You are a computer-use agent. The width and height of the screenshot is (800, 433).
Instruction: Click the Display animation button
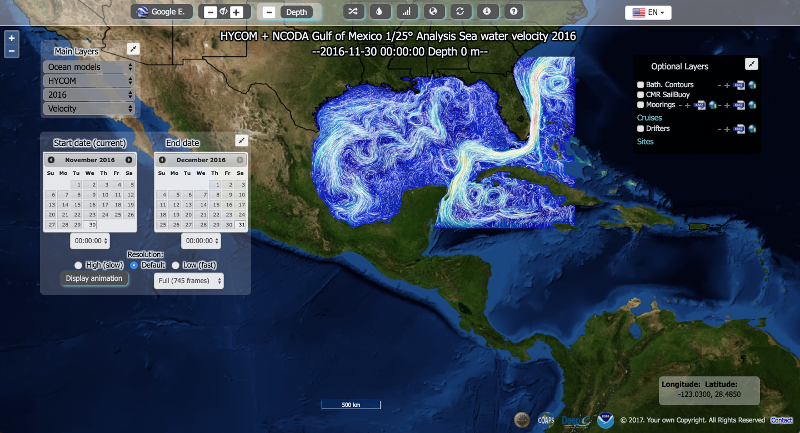[96, 278]
